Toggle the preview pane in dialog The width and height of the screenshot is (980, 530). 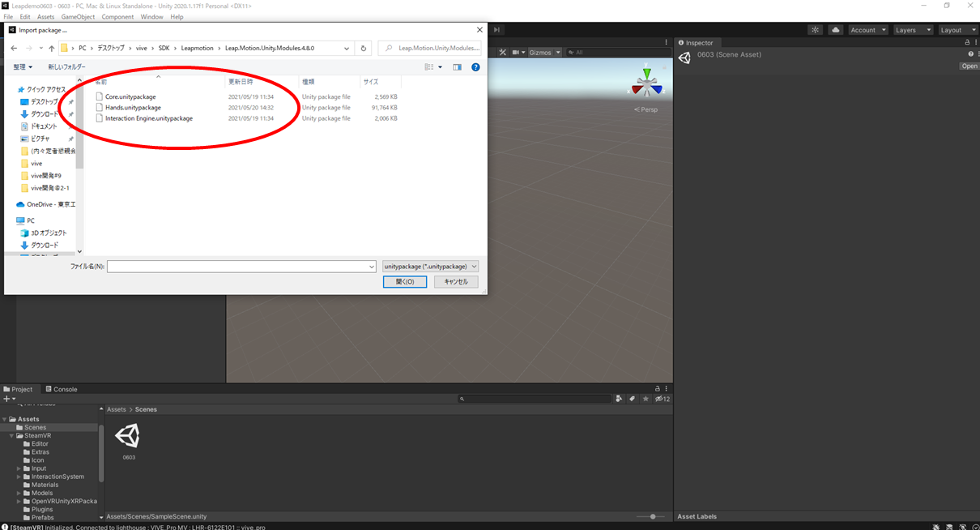(x=457, y=67)
